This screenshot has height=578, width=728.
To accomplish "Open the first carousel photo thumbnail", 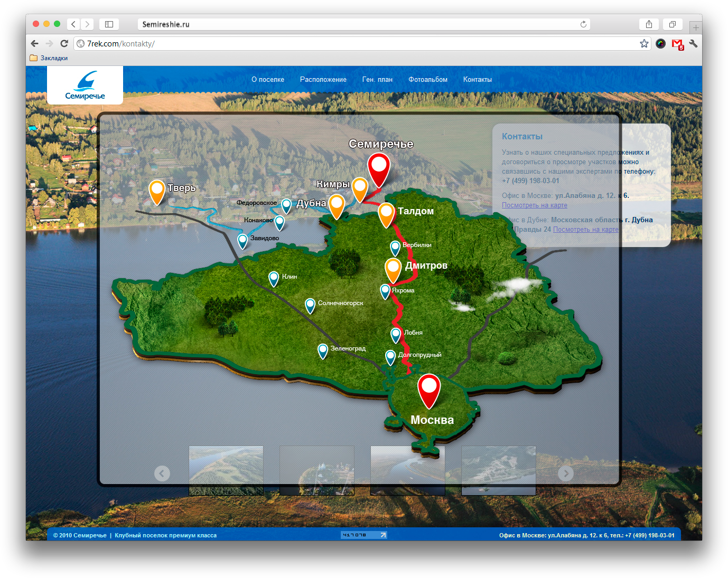I will coord(226,470).
